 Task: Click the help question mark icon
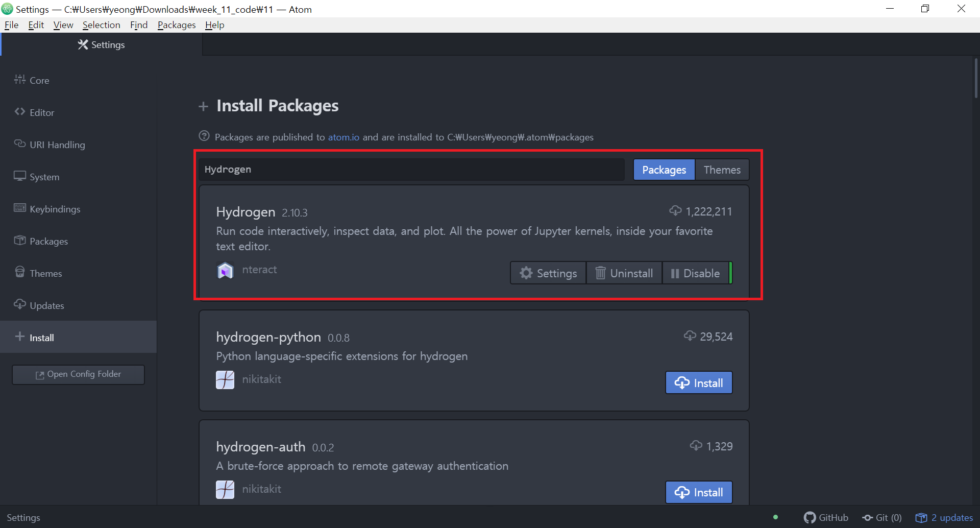click(x=204, y=136)
